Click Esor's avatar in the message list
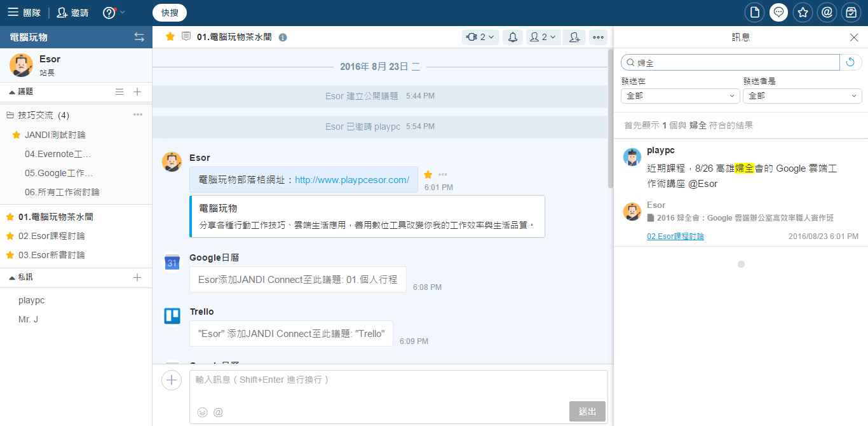 click(x=172, y=161)
